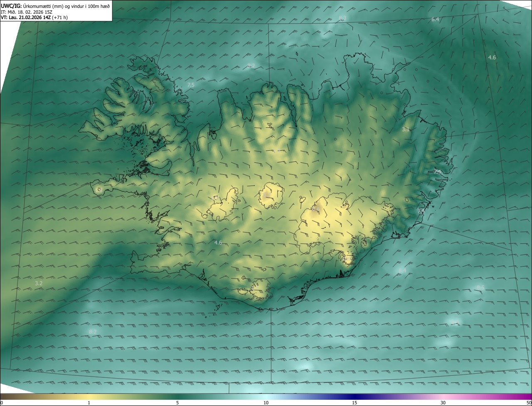Click the '1' tick label on the colour scale
Image resolution: width=532 pixels, height=406 pixels.
pos(89,403)
